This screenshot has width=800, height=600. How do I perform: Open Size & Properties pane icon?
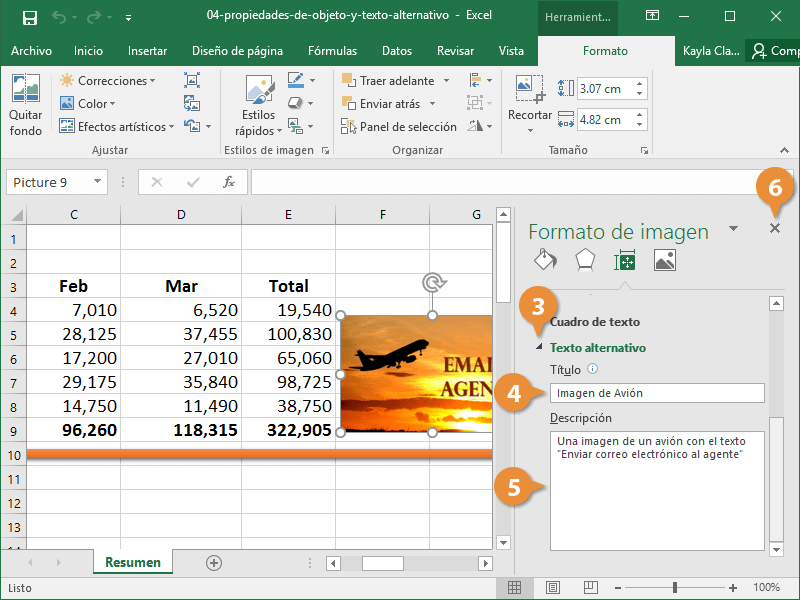click(x=625, y=261)
